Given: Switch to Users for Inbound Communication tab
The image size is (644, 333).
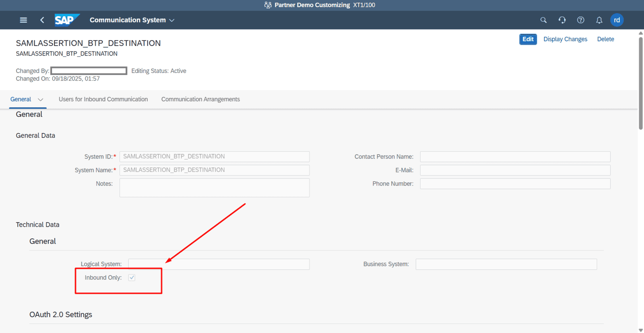Looking at the screenshot, I should coord(103,99).
